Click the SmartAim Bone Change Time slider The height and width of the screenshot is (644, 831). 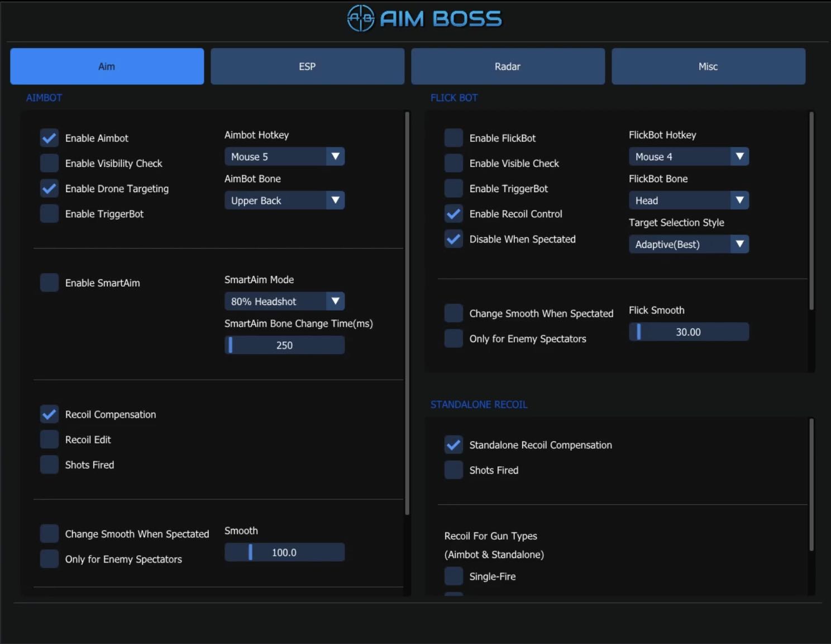point(284,345)
